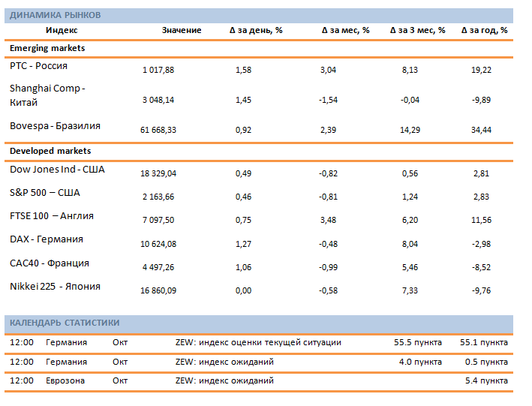The width and height of the screenshot is (532, 406).
Task: Click the КАЛЕНДАРЬ СТАТИСТИКИ section header
Action: click(65, 323)
